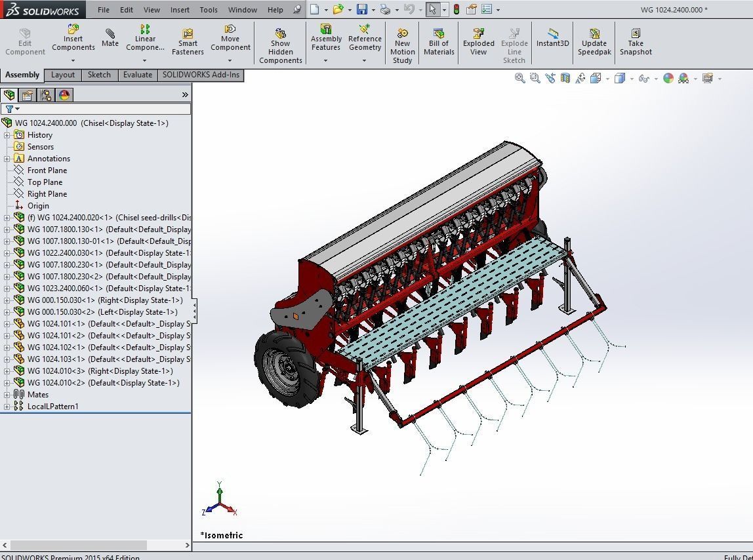The height and width of the screenshot is (560, 753).
Task: Expand the LocalLPattern1 node
Action: [x=7, y=407]
